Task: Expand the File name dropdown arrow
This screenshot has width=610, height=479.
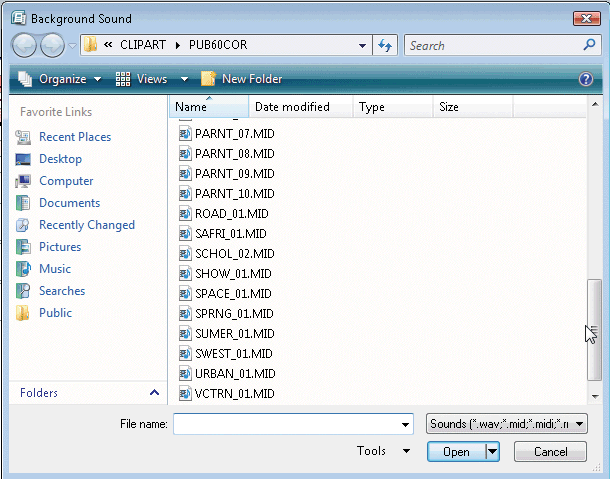Action: [405, 424]
